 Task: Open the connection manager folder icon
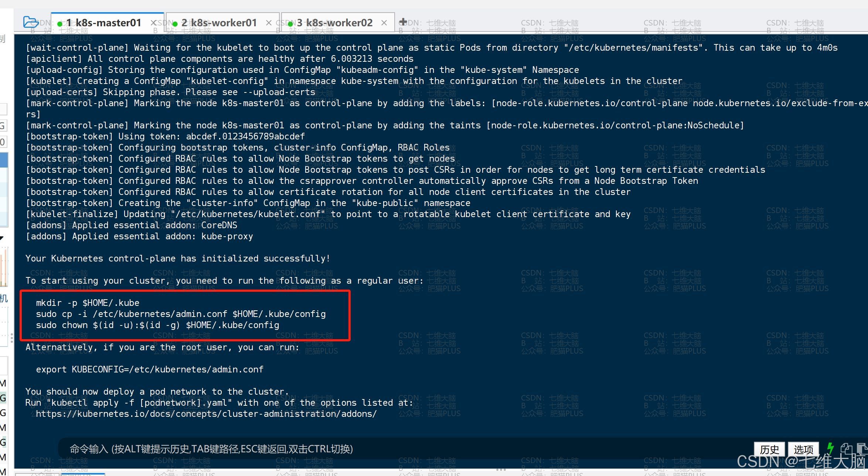point(31,22)
